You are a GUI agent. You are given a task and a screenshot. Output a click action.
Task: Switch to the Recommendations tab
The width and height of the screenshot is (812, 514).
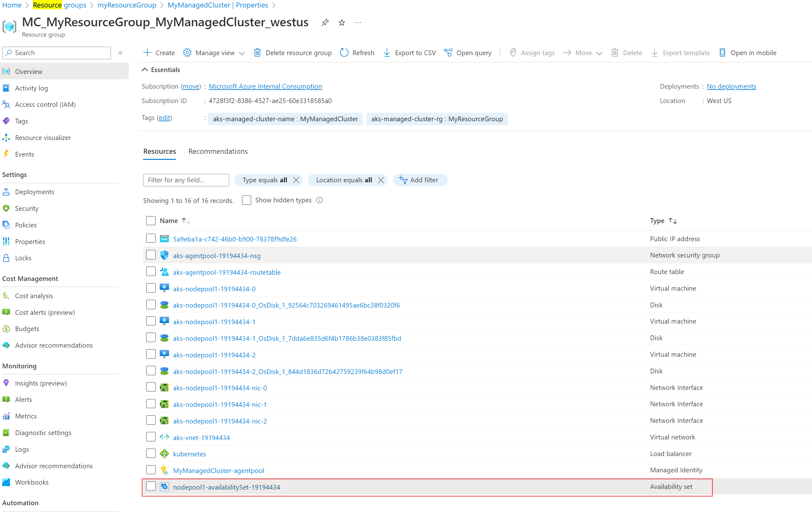coord(218,151)
